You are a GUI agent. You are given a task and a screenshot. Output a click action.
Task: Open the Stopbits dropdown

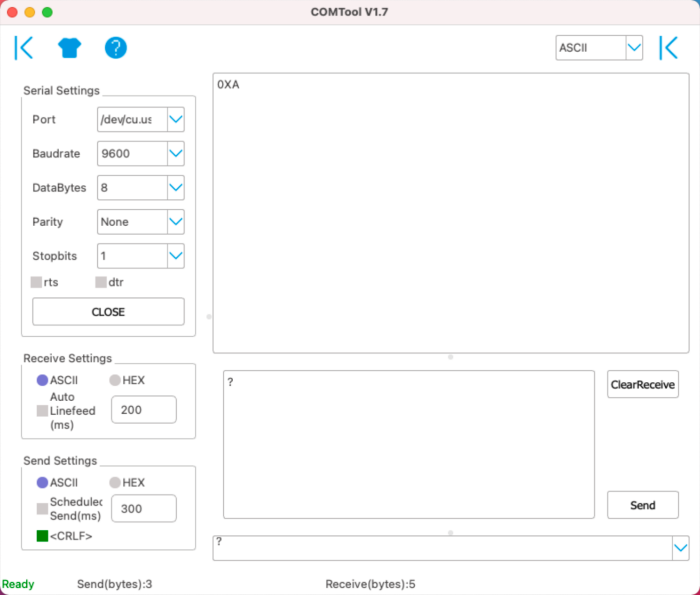(175, 255)
